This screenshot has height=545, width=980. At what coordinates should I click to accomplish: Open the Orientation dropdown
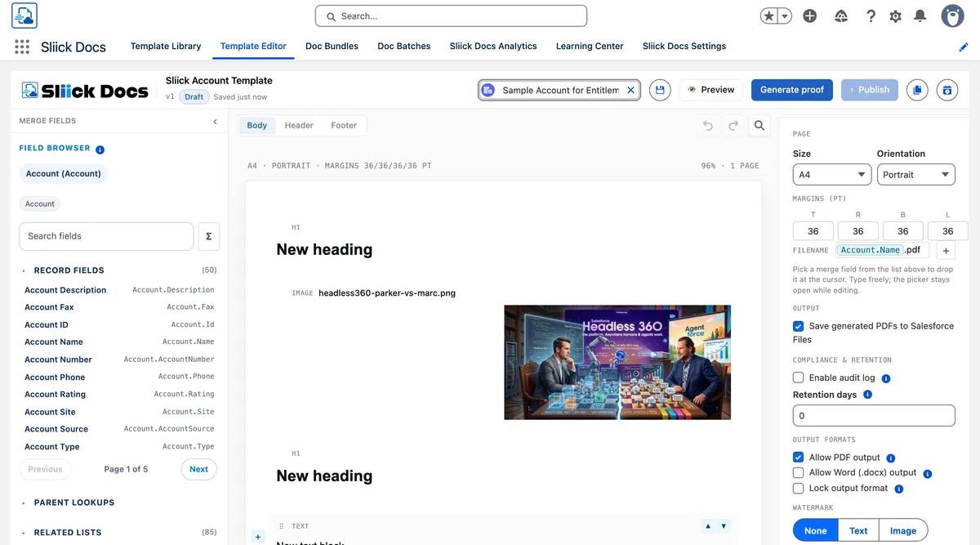(x=915, y=174)
